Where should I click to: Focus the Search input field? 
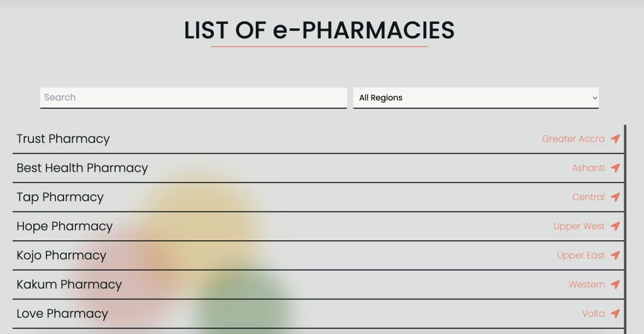click(194, 97)
